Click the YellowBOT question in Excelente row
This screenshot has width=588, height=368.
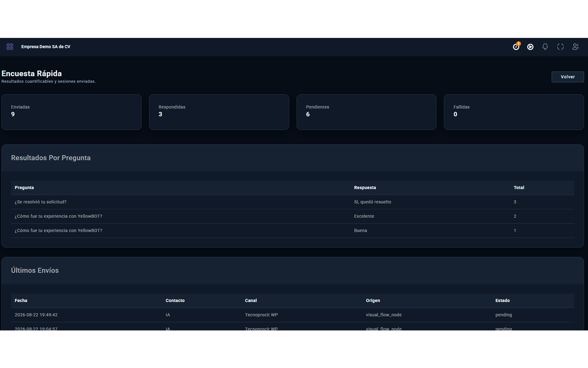tap(58, 216)
